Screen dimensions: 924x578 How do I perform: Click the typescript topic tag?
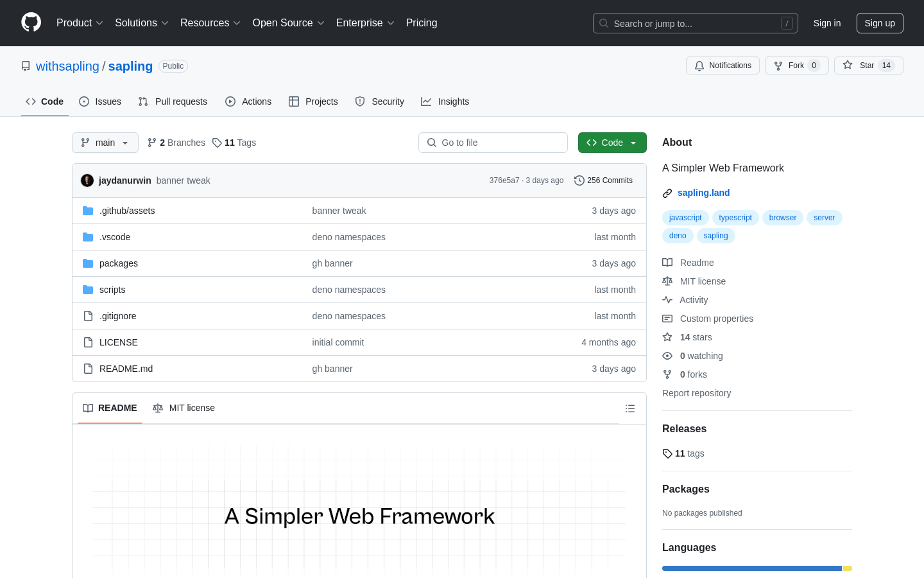coord(735,218)
